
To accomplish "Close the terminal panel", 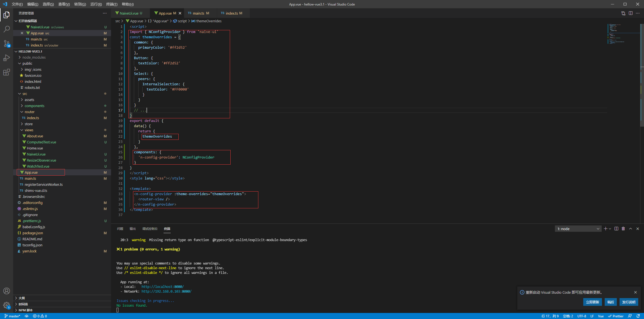I will pyautogui.click(x=638, y=229).
